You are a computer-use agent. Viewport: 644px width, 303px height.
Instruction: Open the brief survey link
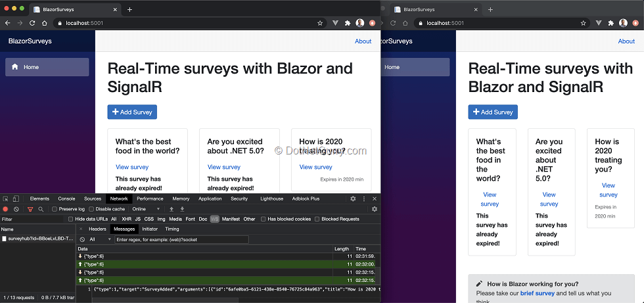(538, 293)
